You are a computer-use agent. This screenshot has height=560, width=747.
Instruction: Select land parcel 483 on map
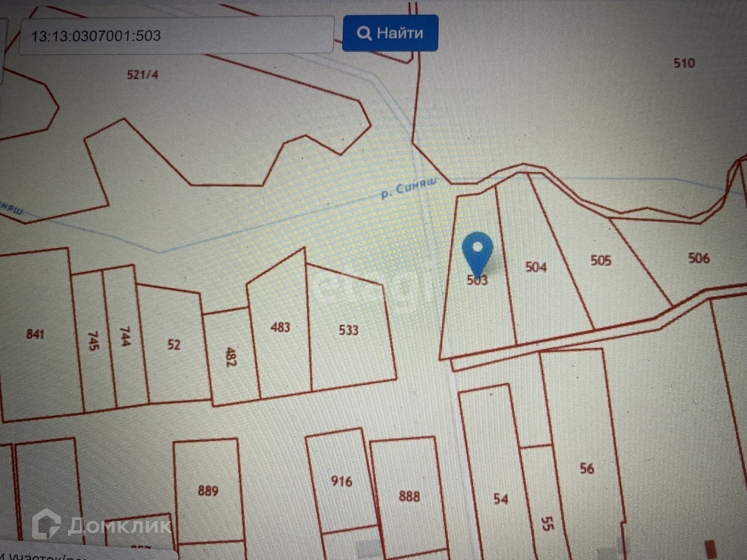click(280, 327)
